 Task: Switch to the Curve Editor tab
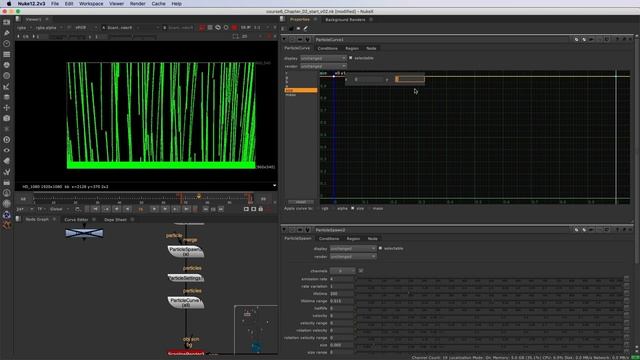coord(76,220)
